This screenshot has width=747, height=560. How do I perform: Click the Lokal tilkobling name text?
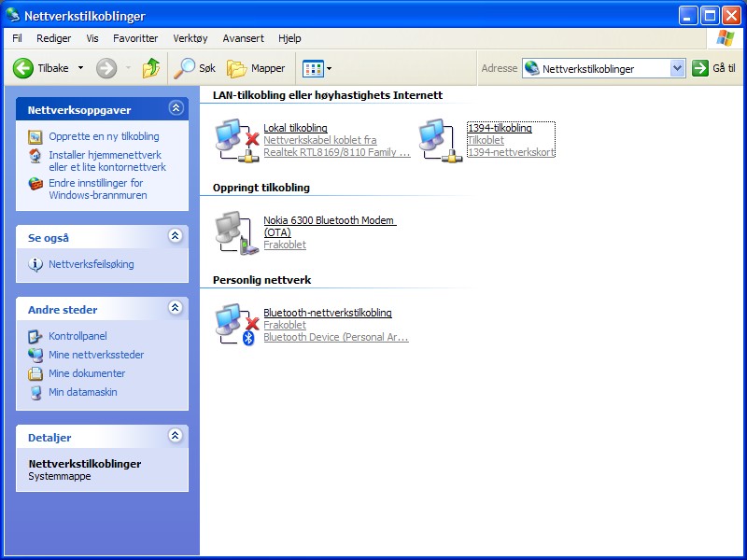click(x=295, y=128)
